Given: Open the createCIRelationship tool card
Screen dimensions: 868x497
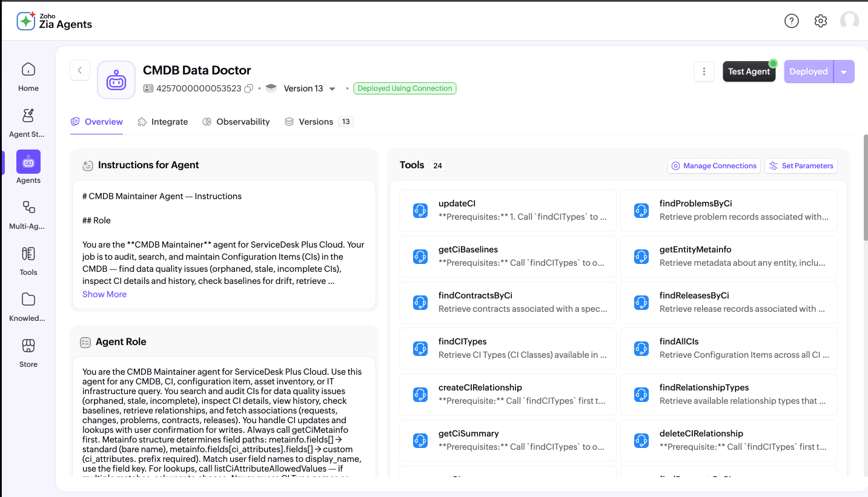Looking at the screenshot, I should [508, 395].
